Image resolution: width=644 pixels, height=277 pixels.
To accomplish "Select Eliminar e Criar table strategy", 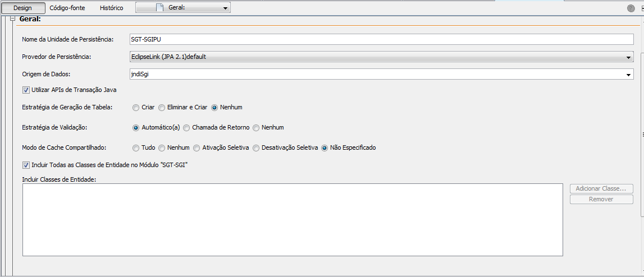I will point(162,108).
